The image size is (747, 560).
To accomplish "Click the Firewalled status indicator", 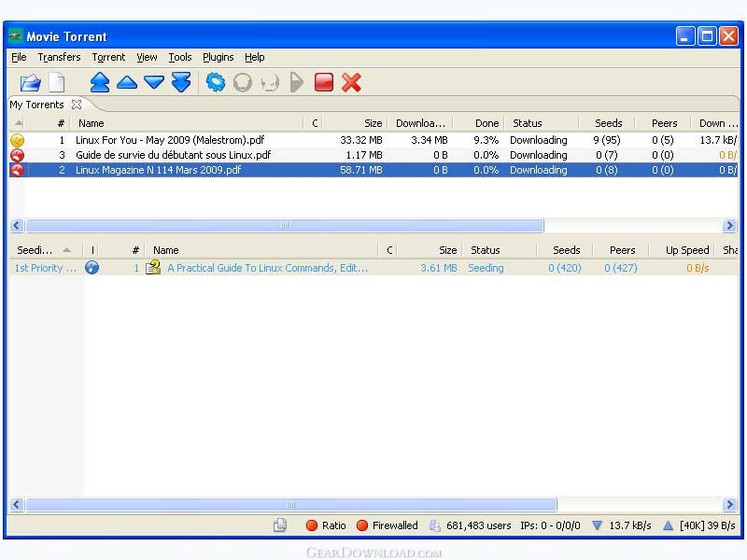I will tap(387, 525).
